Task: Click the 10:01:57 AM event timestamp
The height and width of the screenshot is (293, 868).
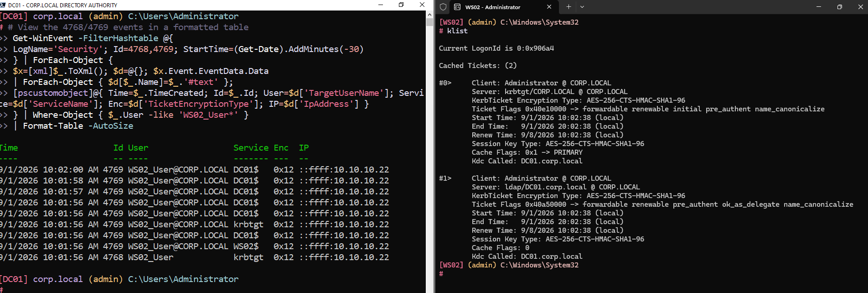Action: point(49,192)
